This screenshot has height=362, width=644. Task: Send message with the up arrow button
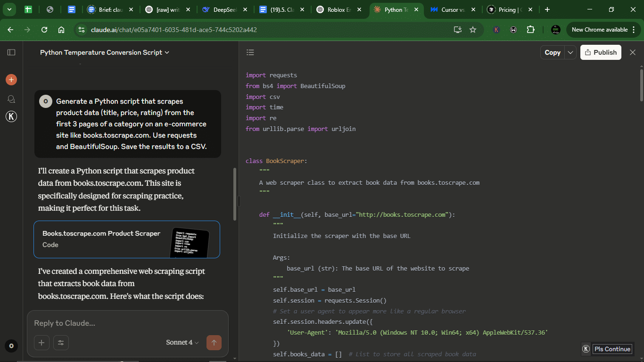pyautogui.click(x=214, y=343)
